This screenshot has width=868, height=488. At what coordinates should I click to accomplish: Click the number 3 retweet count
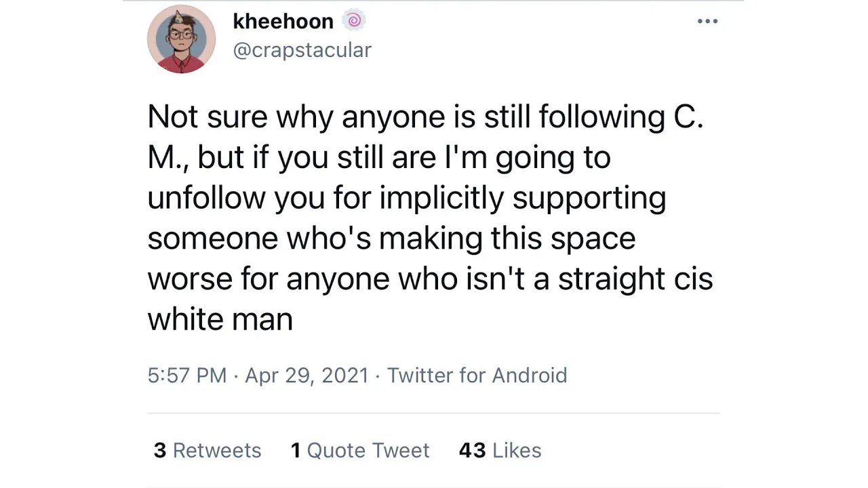[160, 451]
